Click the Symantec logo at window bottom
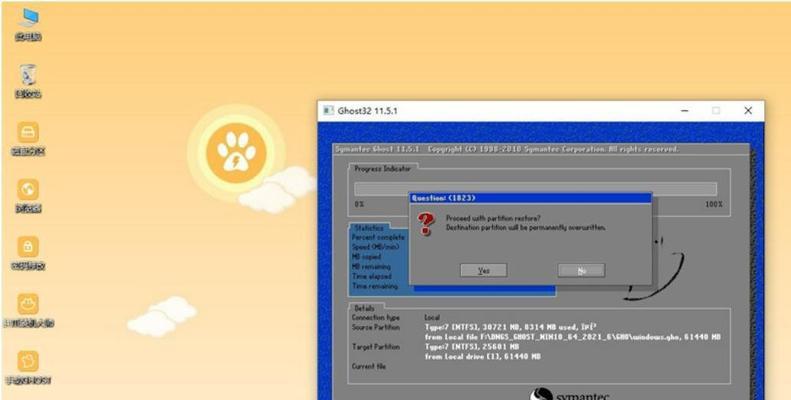791x400 pixels. [x=572, y=394]
